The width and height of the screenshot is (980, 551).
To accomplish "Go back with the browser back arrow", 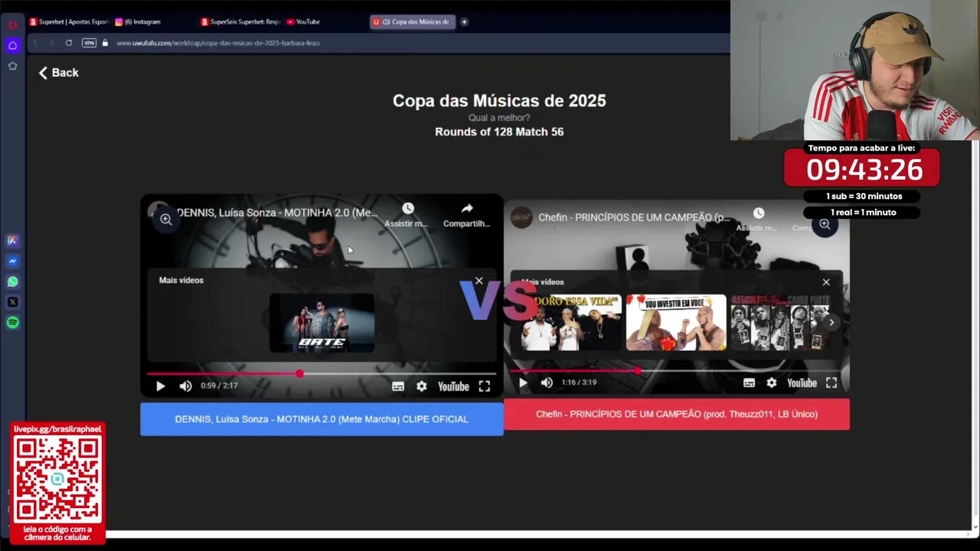I will (35, 43).
